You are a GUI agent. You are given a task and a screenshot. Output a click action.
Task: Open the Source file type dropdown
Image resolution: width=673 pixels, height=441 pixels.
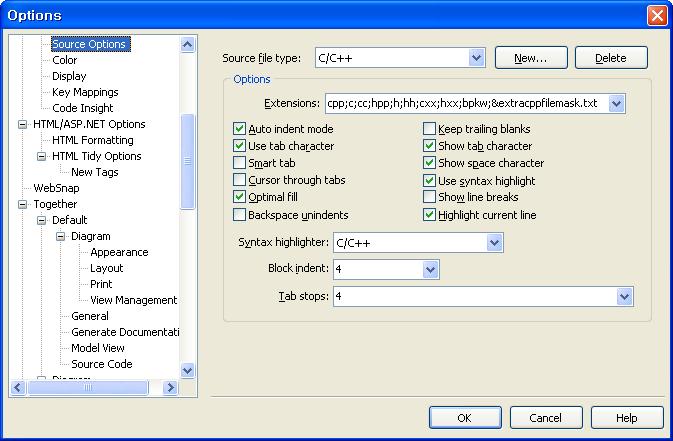(476, 58)
